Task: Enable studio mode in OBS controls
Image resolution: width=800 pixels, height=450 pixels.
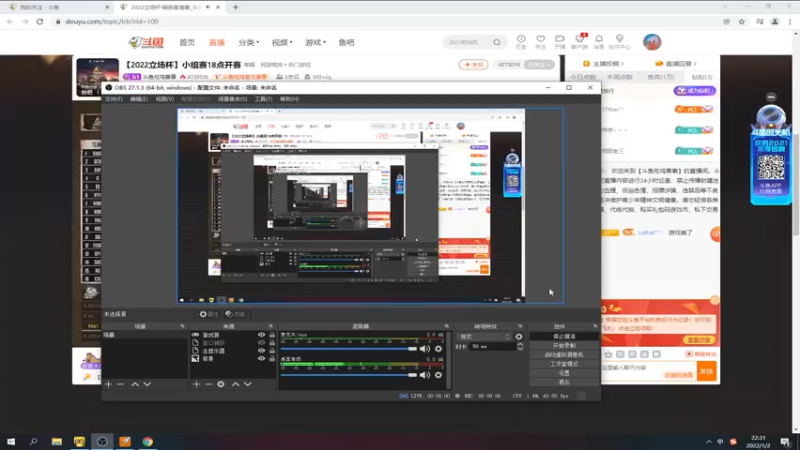Action: (x=564, y=364)
